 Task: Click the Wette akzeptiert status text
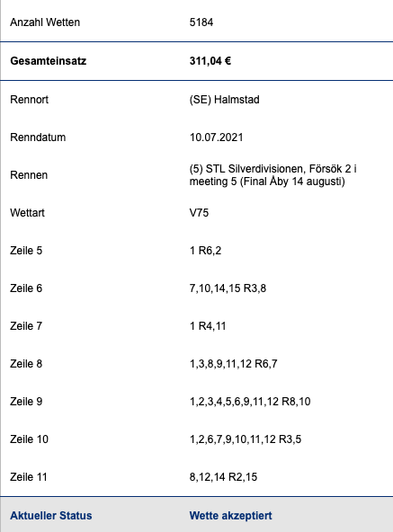pos(230,516)
